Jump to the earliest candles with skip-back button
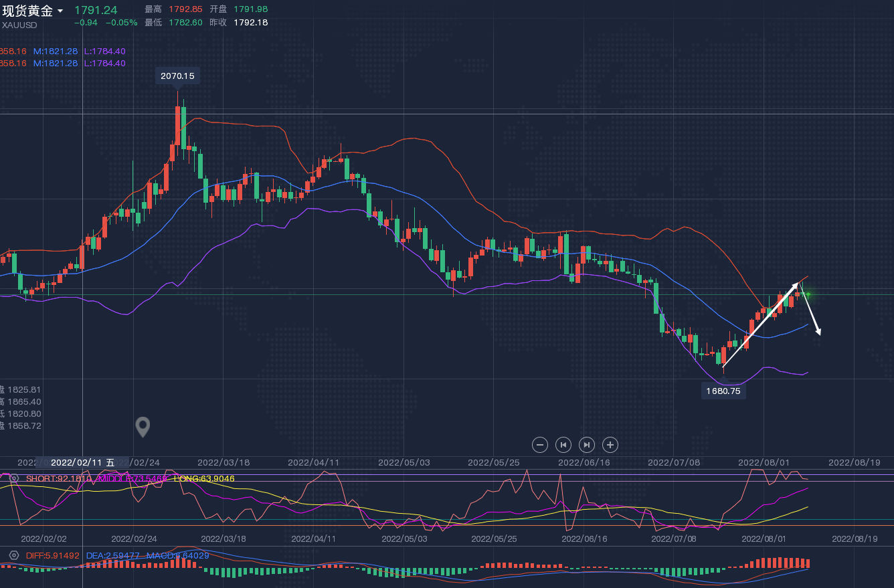This screenshot has height=588, width=894. point(563,445)
